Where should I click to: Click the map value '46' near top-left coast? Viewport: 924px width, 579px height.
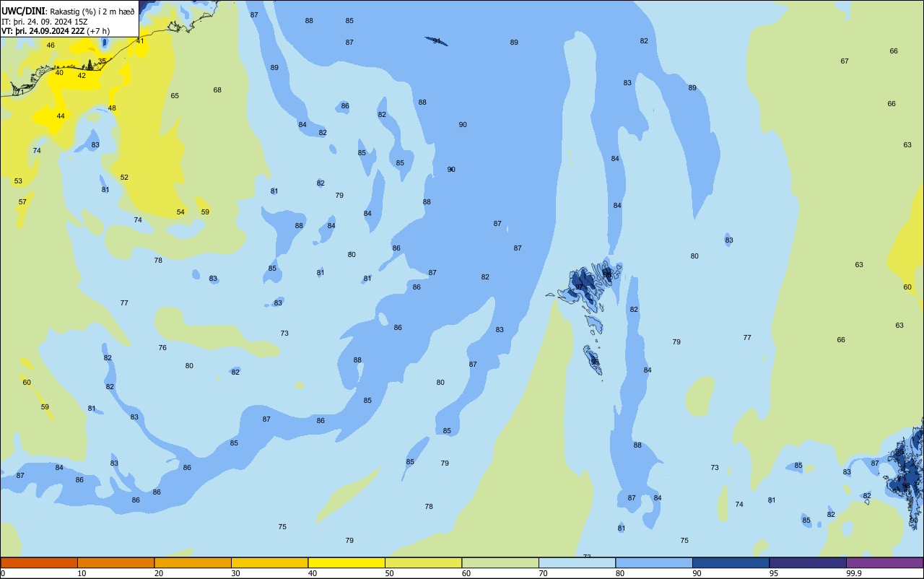click(x=51, y=45)
